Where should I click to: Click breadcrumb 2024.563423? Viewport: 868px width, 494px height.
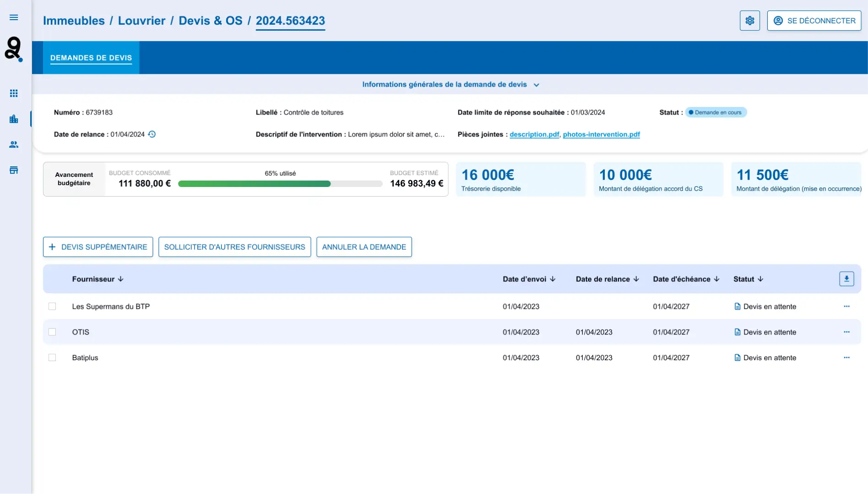[x=290, y=21]
